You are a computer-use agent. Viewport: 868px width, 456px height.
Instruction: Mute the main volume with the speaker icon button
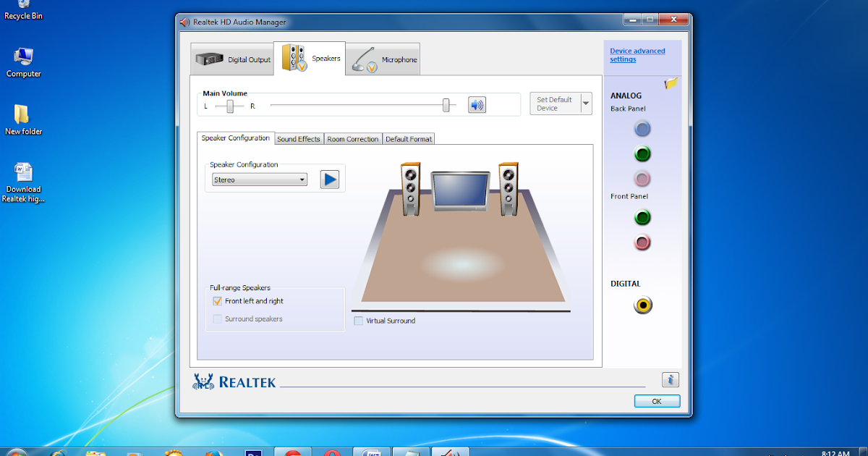477,105
